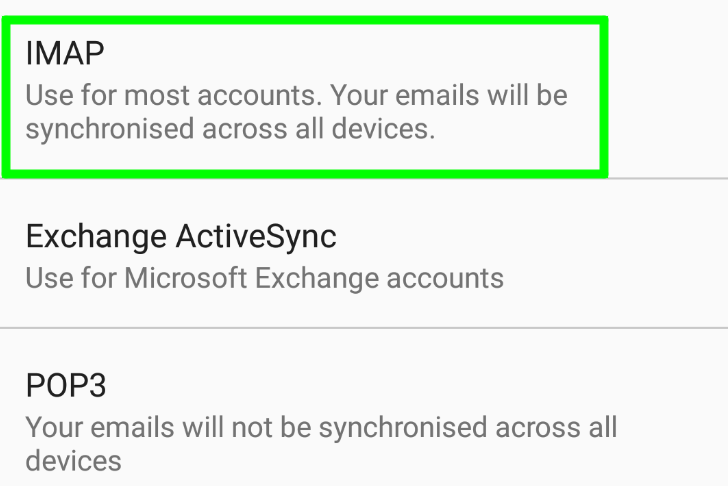The image size is (728, 486).
Task: Tap the IMAP heading text
Action: click(65, 52)
